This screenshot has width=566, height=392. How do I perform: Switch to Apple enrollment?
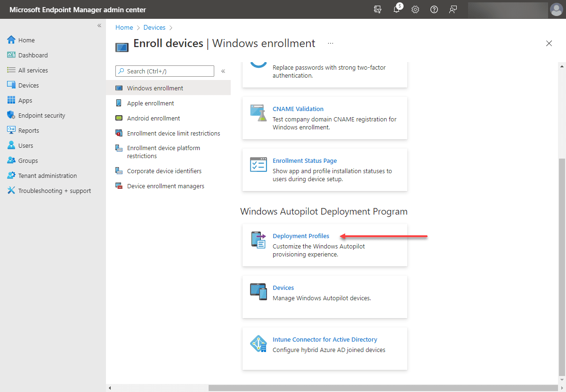[x=151, y=103]
